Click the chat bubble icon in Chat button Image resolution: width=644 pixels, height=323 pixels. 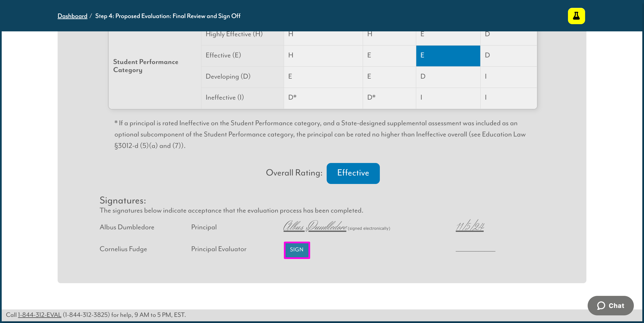tap(601, 305)
